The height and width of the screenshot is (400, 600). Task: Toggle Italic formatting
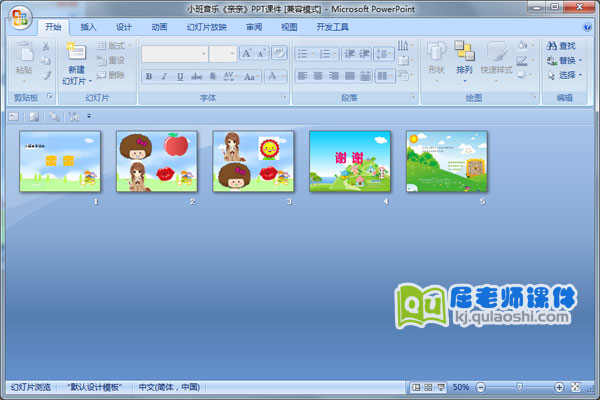[164, 77]
